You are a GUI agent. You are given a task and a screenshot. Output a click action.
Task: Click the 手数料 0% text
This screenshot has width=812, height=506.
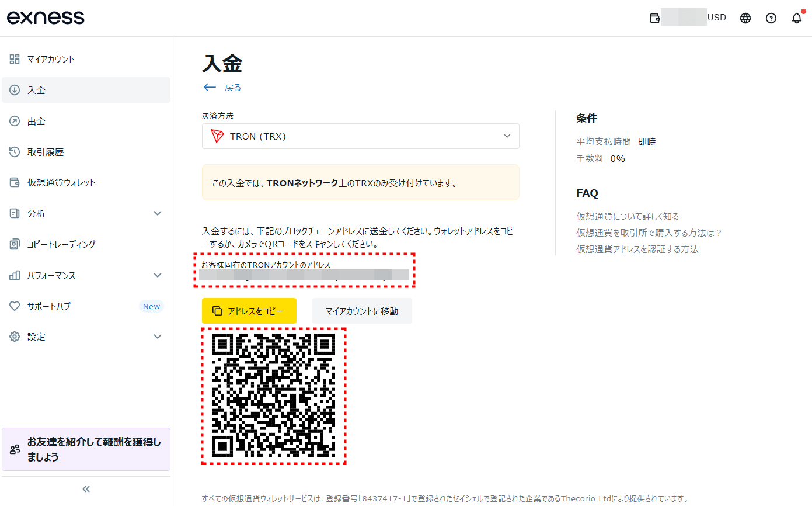coord(601,158)
